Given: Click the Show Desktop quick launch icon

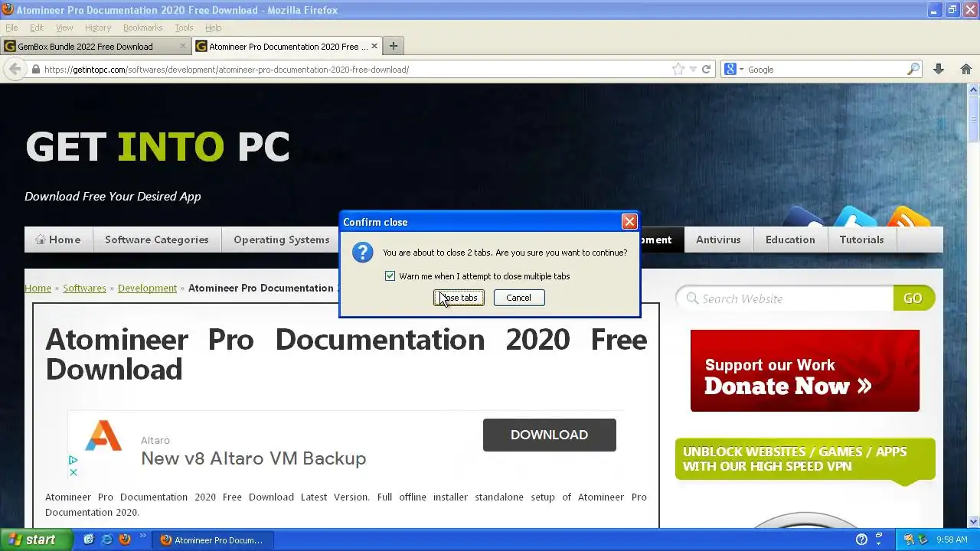Looking at the screenshot, I should pos(89,540).
